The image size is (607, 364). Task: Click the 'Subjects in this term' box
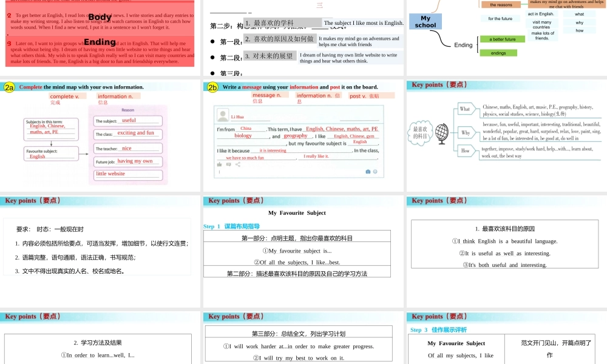[x=51, y=129]
